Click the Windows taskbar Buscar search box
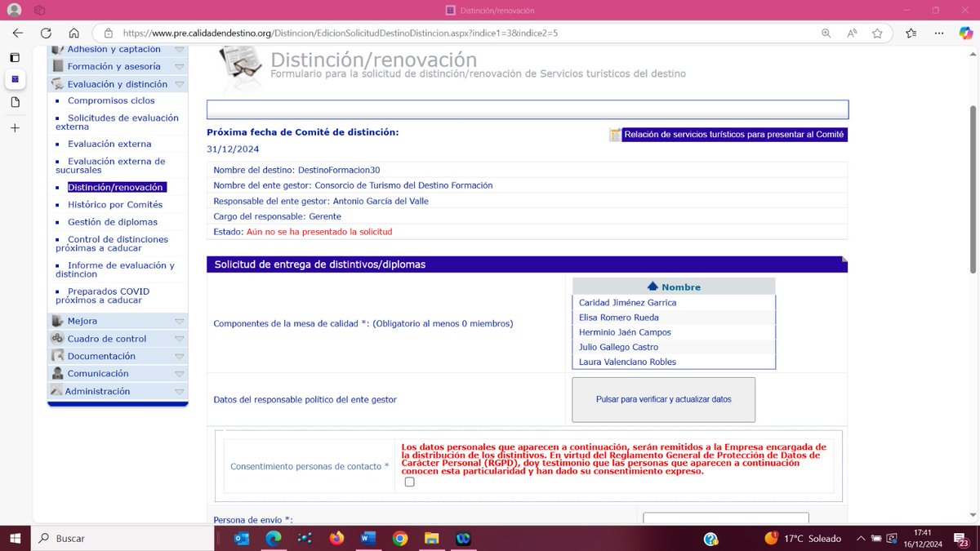The height and width of the screenshot is (551, 980). click(122, 539)
